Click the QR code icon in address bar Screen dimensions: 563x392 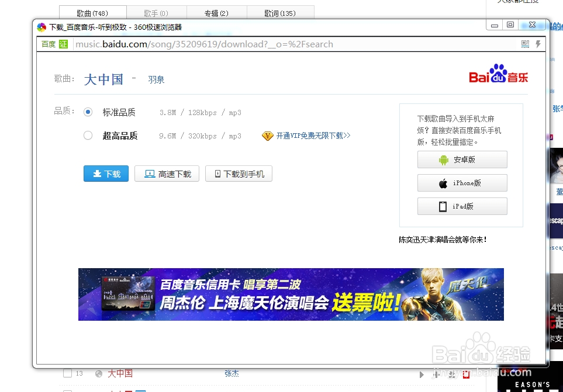525,44
